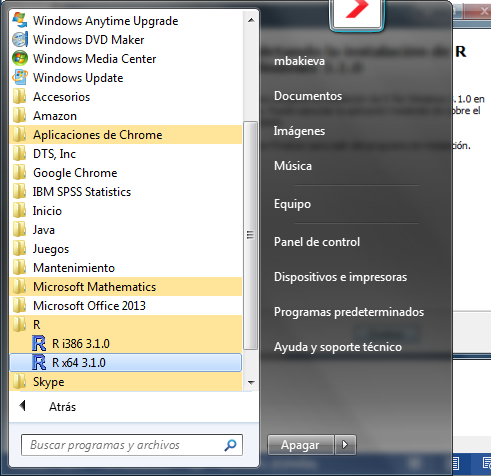The height and width of the screenshot is (476, 491).
Task: Click the Amazon folder icon
Action: coord(20,115)
